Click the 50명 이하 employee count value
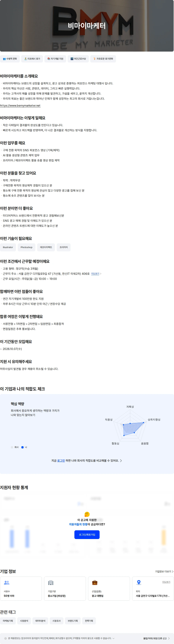 pos(9,596)
